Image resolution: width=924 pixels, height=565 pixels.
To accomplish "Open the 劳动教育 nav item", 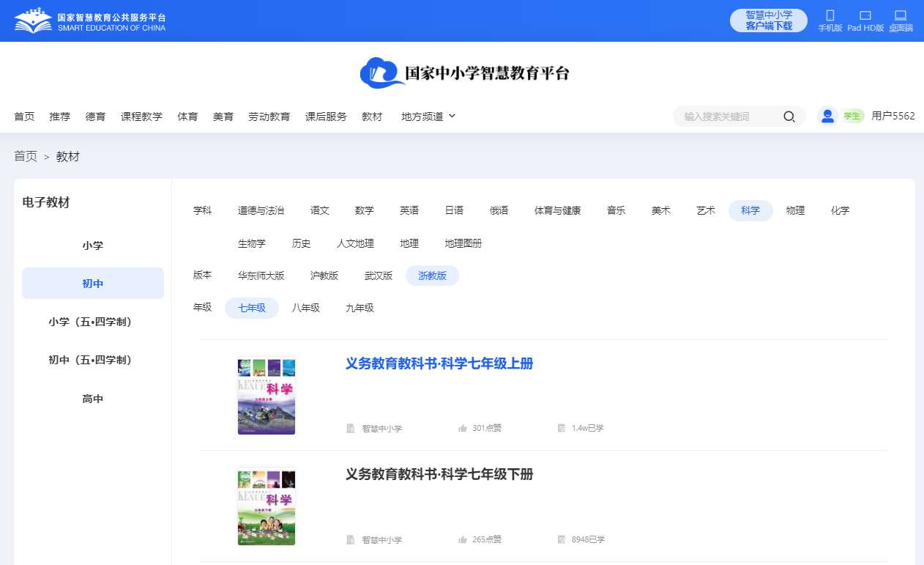I will 269,116.
